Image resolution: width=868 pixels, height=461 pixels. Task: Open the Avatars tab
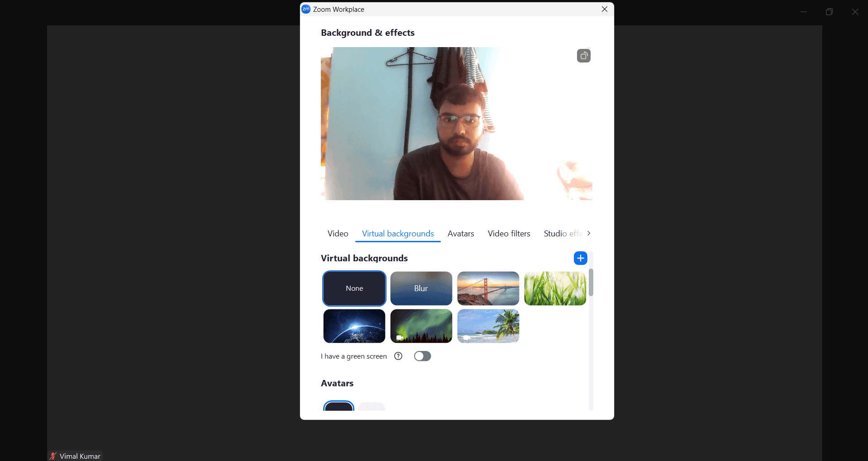coord(461,234)
